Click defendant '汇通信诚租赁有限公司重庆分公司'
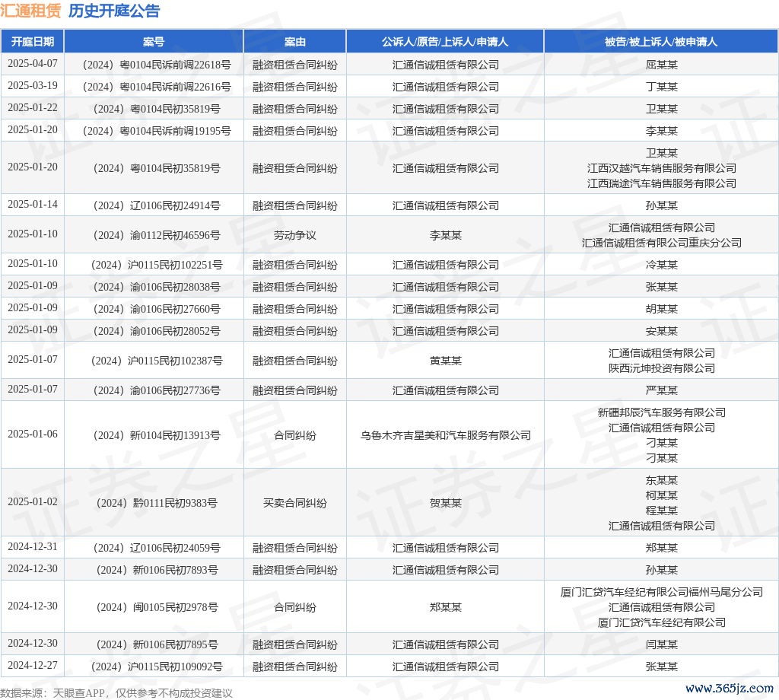Screen dimensions: 779x700 click(662, 243)
